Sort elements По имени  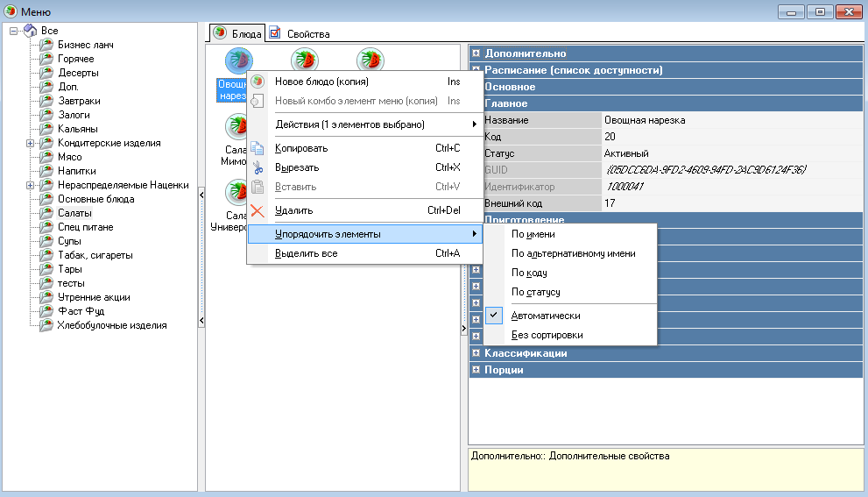533,234
